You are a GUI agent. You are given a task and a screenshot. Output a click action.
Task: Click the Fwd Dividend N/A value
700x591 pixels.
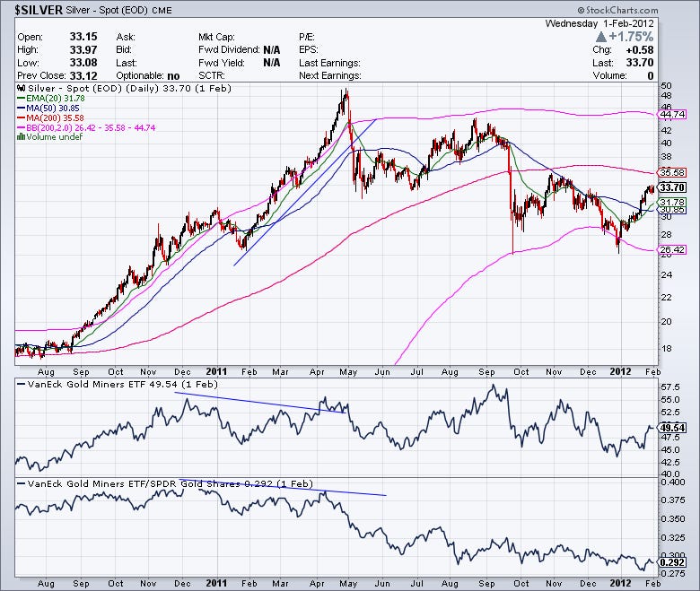(272, 49)
